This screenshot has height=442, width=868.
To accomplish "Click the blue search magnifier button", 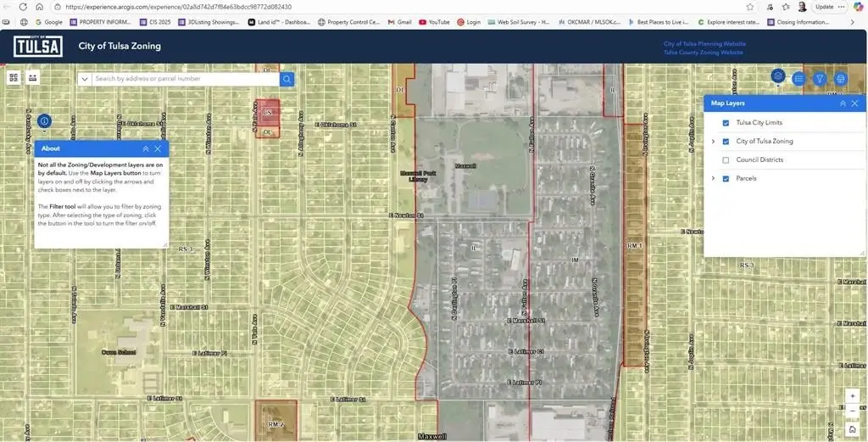I will pos(287,79).
